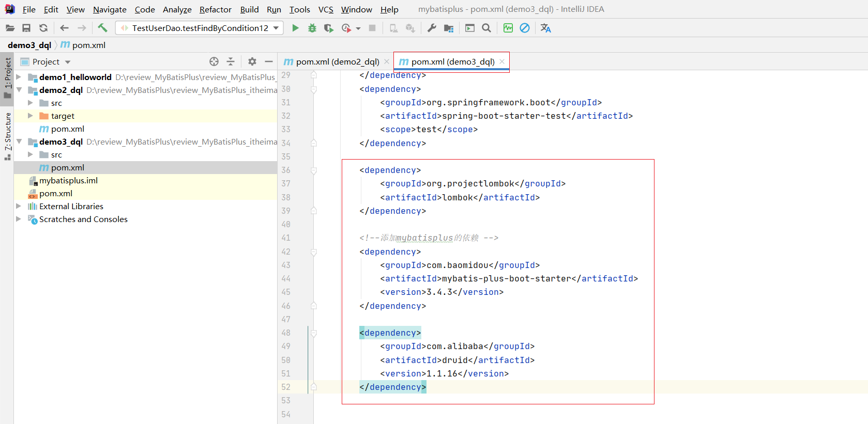Image resolution: width=868 pixels, height=424 pixels.
Task: Fold the dependency block at line 36
Action: coord(314,170)
